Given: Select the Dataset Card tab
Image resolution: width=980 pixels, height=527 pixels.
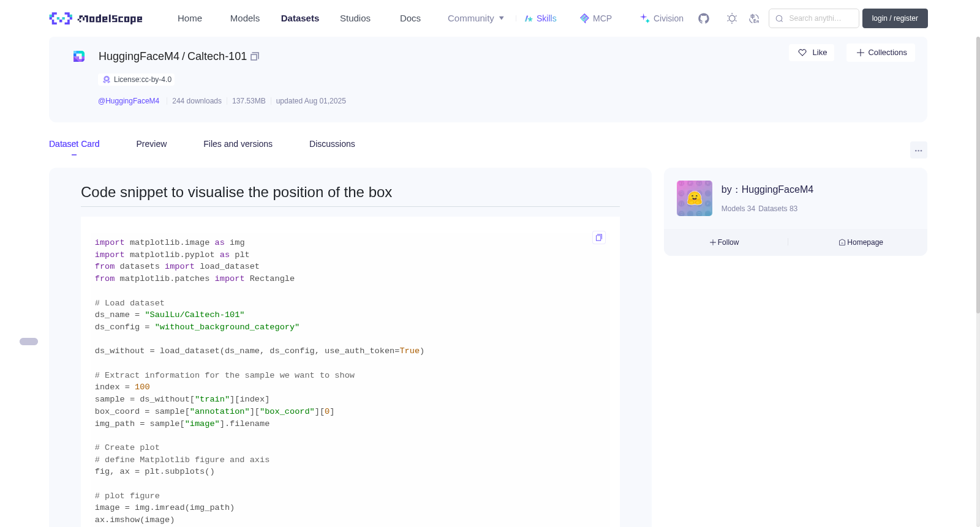Looking at the screenshot, I should (x=74, y=144).
